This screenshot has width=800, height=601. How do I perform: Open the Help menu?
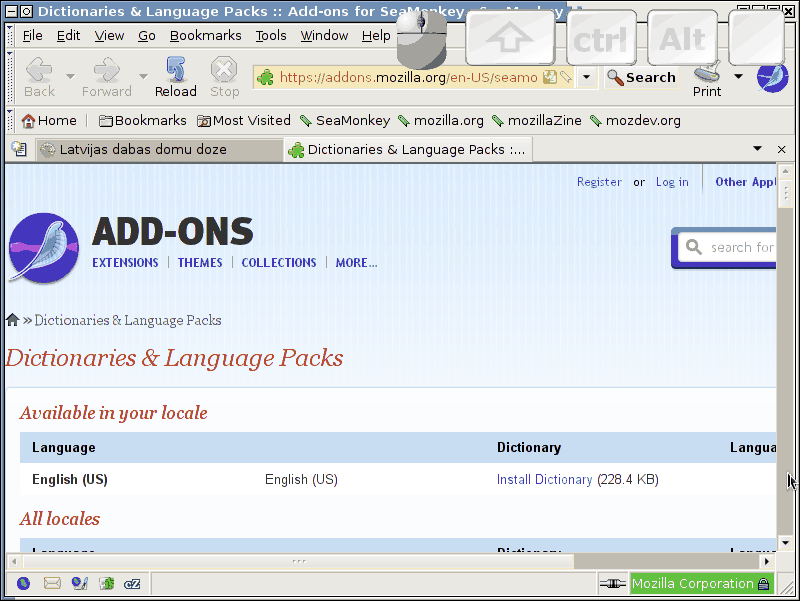376,35
